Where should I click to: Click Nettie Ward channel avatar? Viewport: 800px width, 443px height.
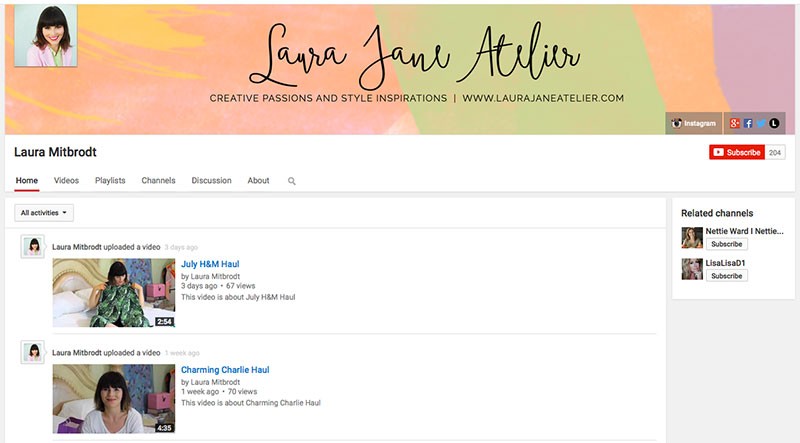pos(692,237)
